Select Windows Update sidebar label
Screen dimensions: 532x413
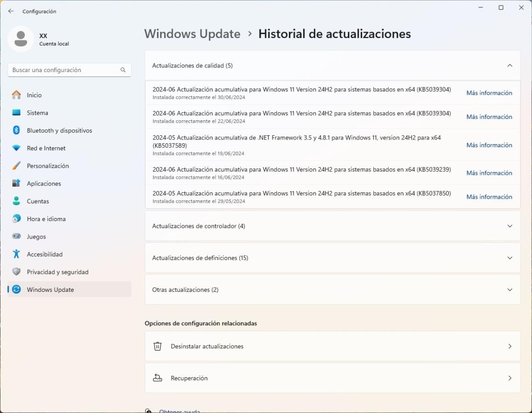[x=50, y=290]
